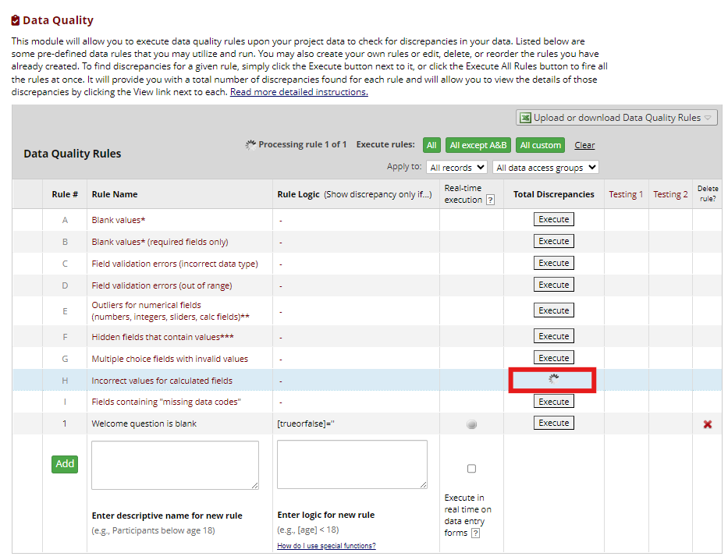Screen dimensions: 728x560
Task: Click the Real-time execution help question mark
Action: tap(490, 200)
